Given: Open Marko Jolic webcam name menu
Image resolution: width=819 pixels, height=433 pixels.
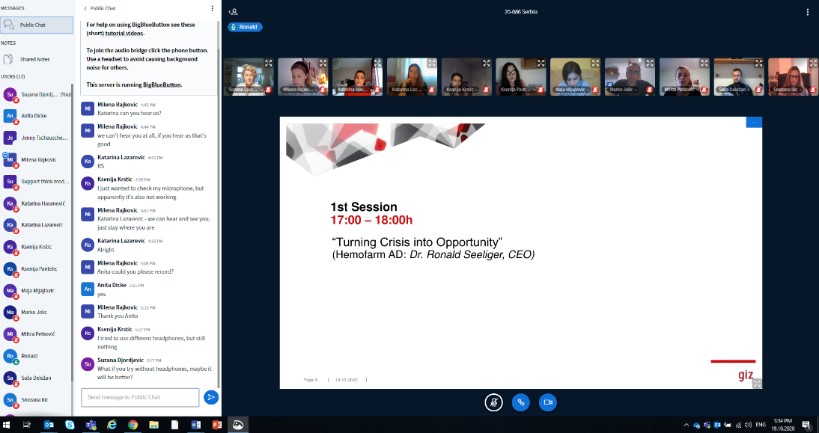Looking at the screenshot, I should 622,90.
